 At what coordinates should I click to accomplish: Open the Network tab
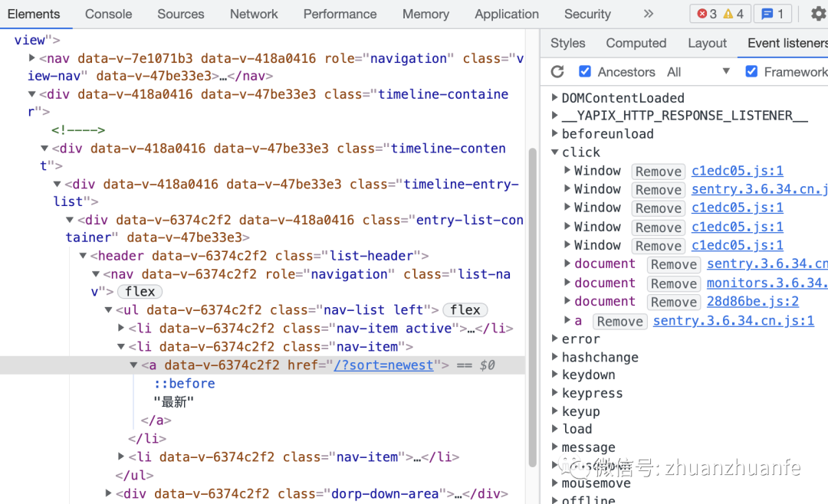(254, 15)
